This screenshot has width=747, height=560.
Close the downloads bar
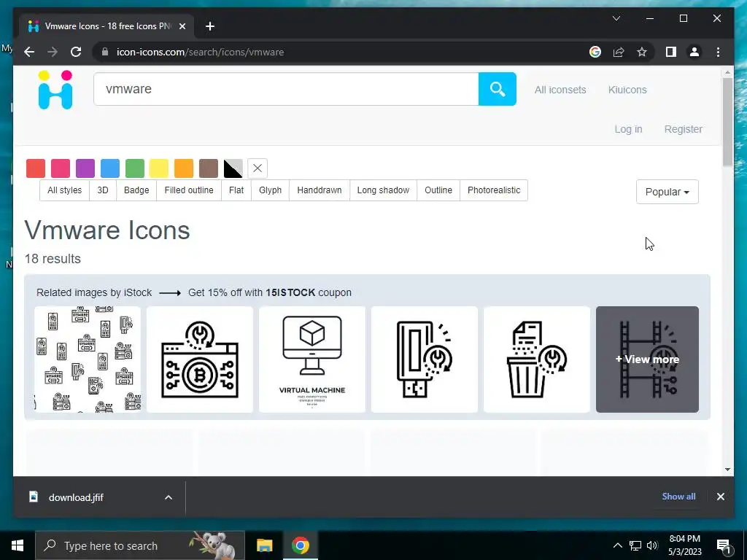coord(720,497)
